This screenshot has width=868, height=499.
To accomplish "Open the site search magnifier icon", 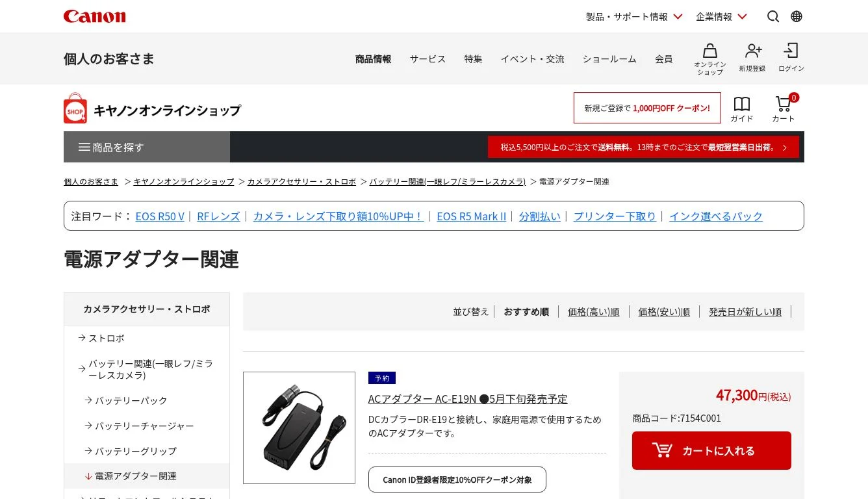I will point(773,16).
